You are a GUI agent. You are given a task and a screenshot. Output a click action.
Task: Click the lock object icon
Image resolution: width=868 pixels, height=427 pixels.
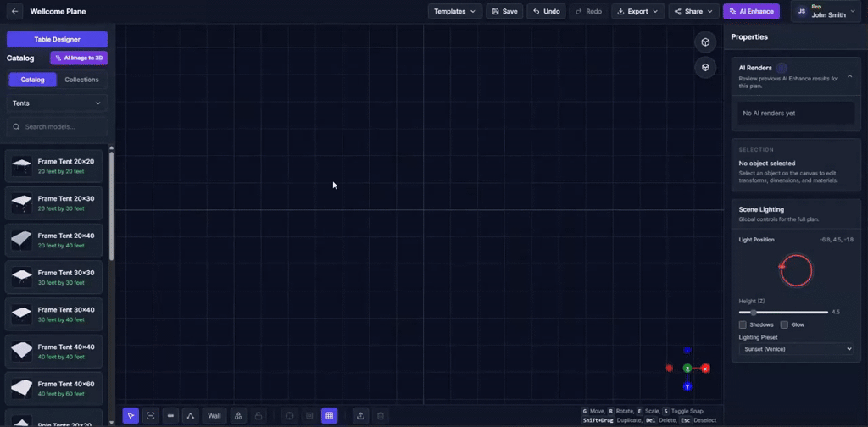click(x=259, y=416)
